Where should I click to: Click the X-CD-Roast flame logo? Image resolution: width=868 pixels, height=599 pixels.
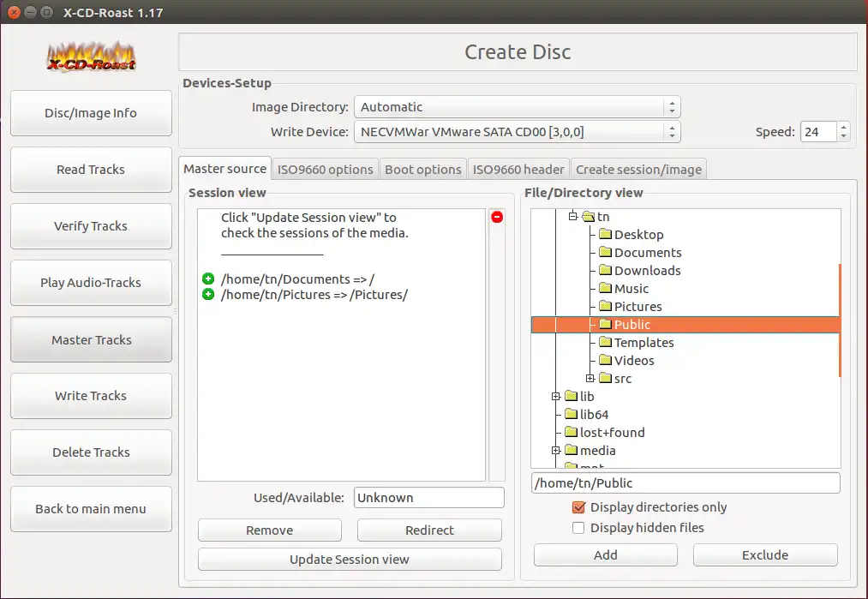pyautogui.click(x=92, y=57)
